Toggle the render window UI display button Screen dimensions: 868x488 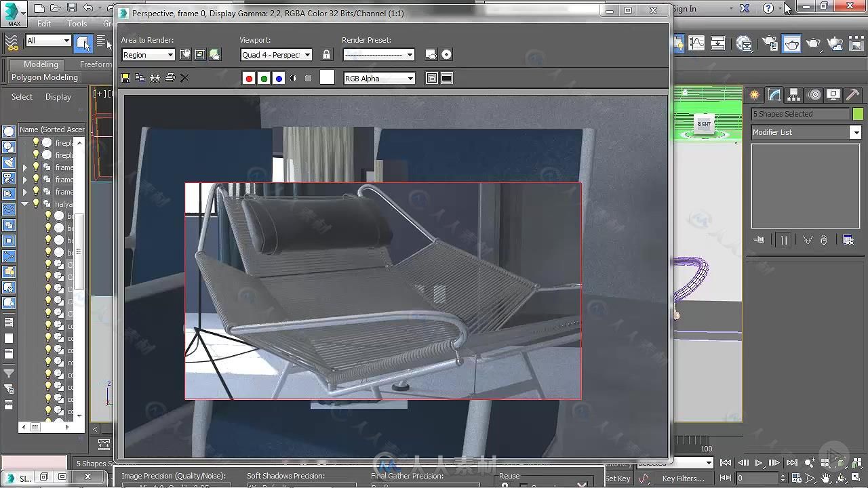[447, 79]
